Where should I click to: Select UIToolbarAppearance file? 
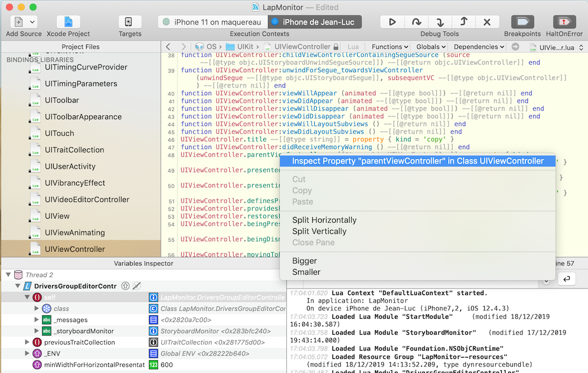point(83,117)
